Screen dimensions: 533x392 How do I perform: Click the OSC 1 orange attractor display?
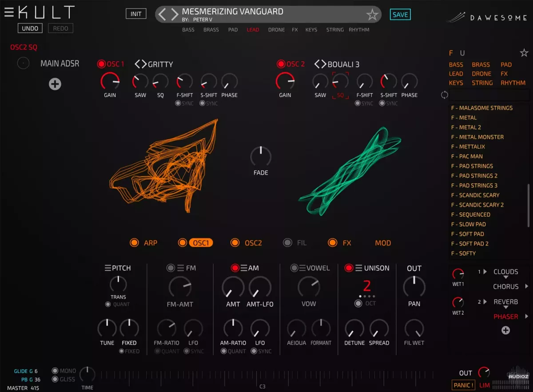[164, 166]
